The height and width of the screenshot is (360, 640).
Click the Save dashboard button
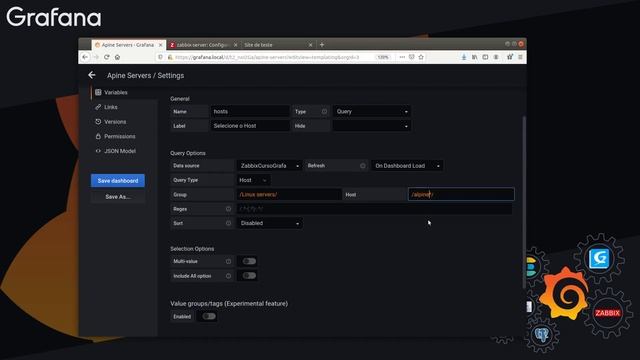coord(118,180)
